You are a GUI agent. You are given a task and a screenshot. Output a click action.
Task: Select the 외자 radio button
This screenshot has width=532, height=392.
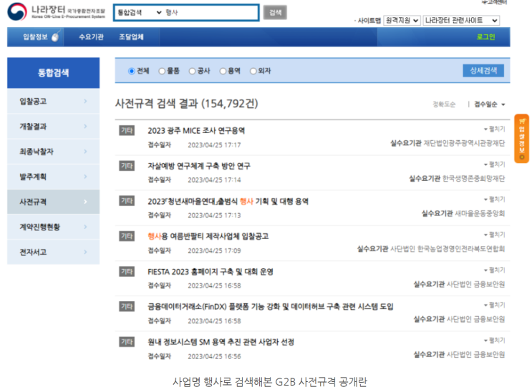(x=253, y=71)
